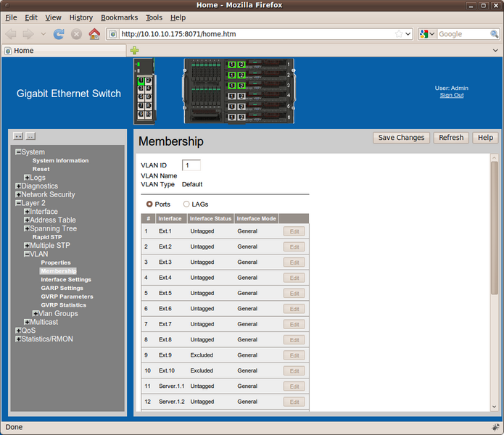Open the History menu
Screen dimensions: 504x435
(x=81, y=17)
